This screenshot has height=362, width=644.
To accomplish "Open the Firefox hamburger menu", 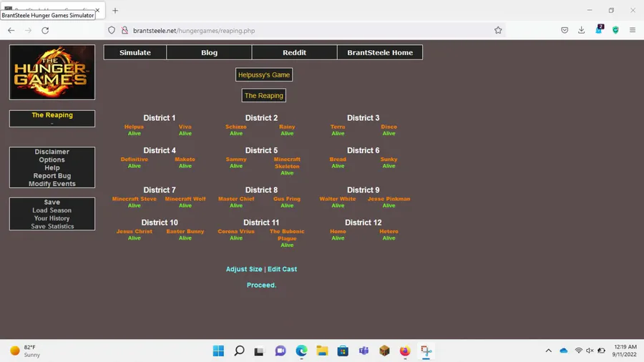I will (632, 30).
